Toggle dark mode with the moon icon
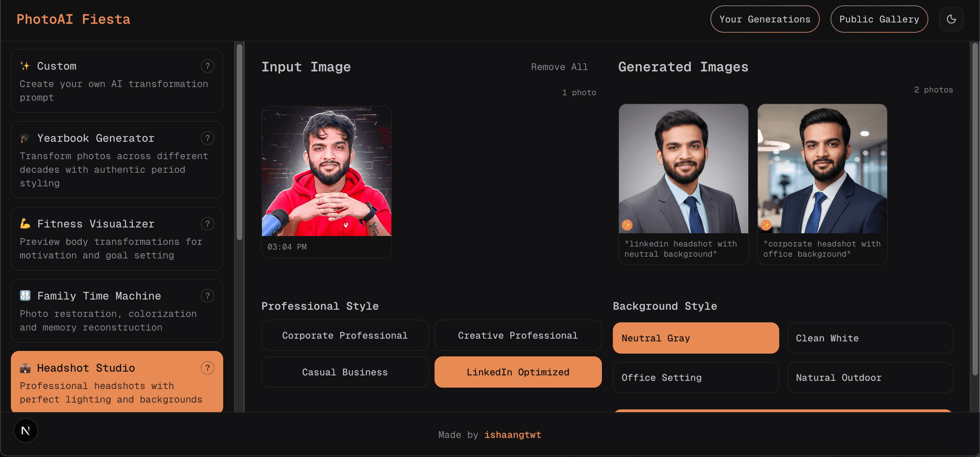The width and height of the screenshot is (980, 457). [951, 19]
